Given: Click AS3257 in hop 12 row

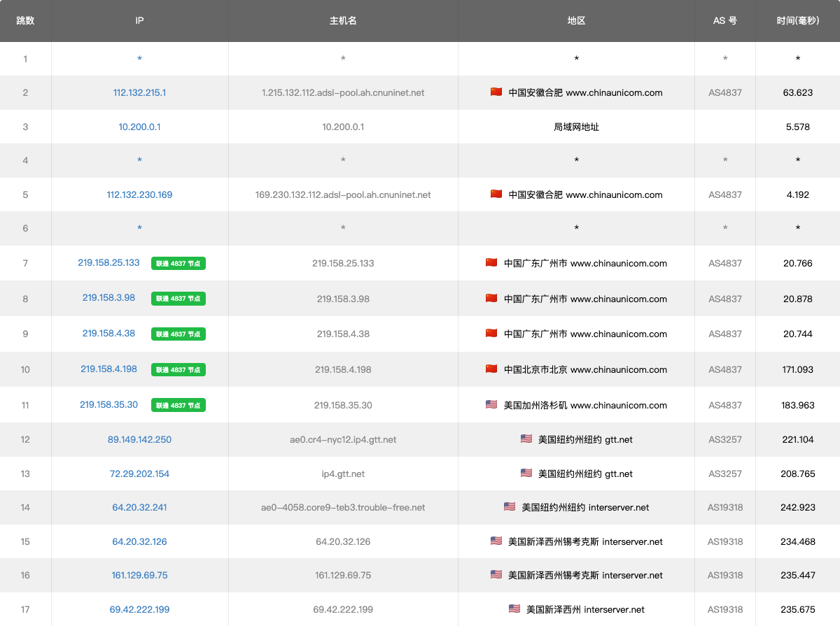Looking at the screenshot, I should [725, 439].
